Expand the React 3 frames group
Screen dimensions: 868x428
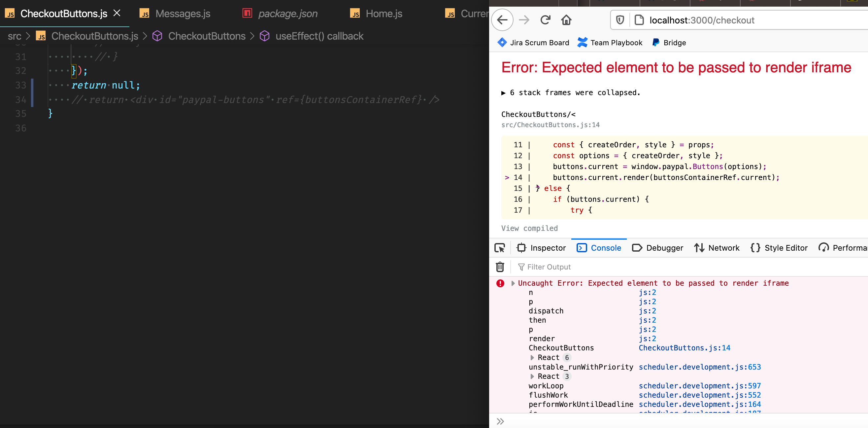click(532, 376)
